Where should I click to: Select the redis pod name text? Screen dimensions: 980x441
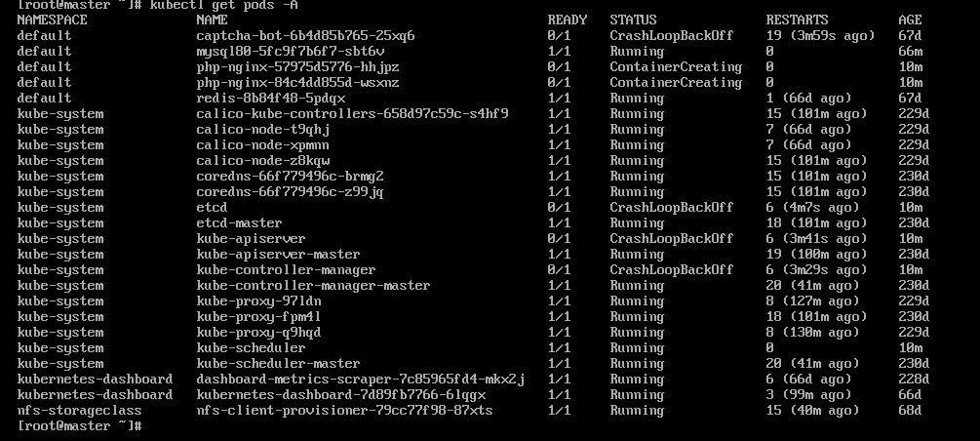pos(270,98)
